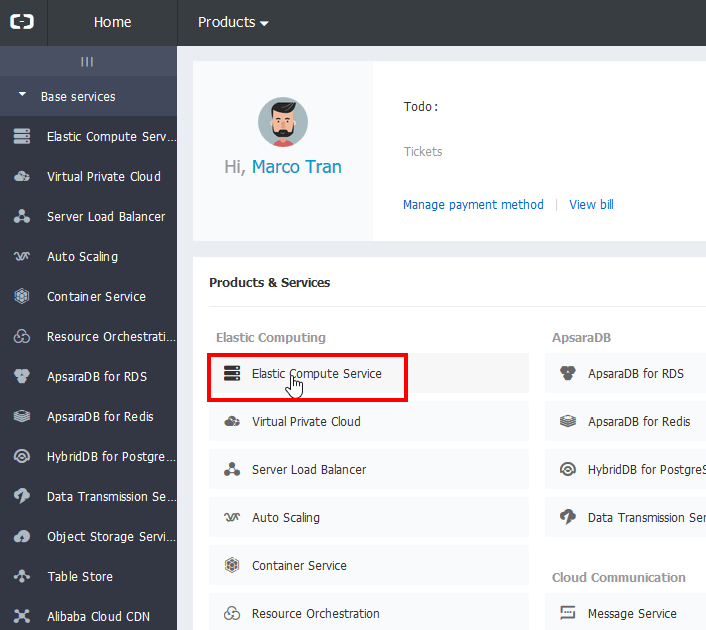Open the Products dropdown menu
This screenshot has width=706, height=630.
tap(233, 22)
